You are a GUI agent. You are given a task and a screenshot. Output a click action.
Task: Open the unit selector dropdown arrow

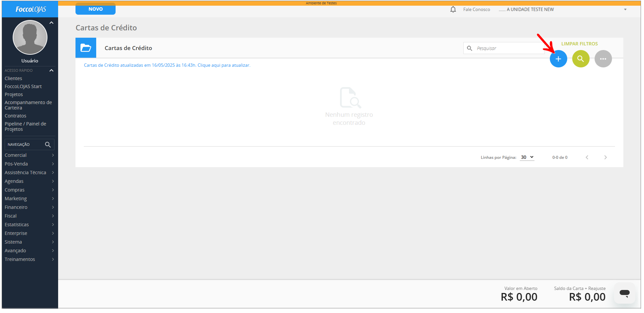point(625,9)
